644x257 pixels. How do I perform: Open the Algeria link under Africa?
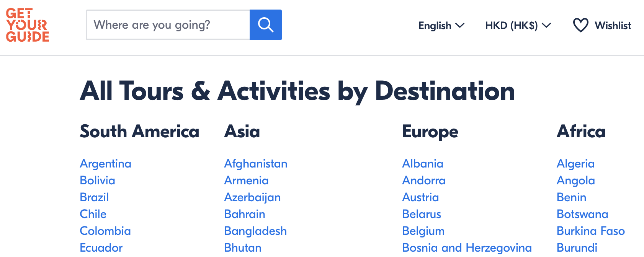(575, 164)
